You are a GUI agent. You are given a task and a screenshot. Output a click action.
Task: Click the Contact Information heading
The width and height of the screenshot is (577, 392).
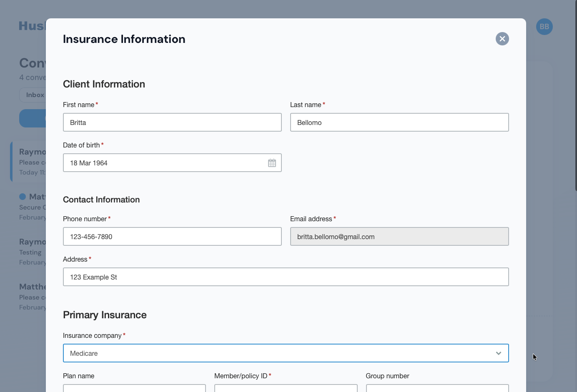(x=101, y=200)
